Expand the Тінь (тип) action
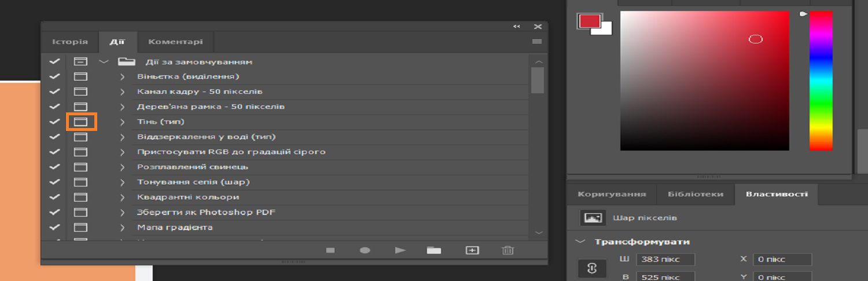This screenshot has height=281, width=868. [x=122, y=122]
